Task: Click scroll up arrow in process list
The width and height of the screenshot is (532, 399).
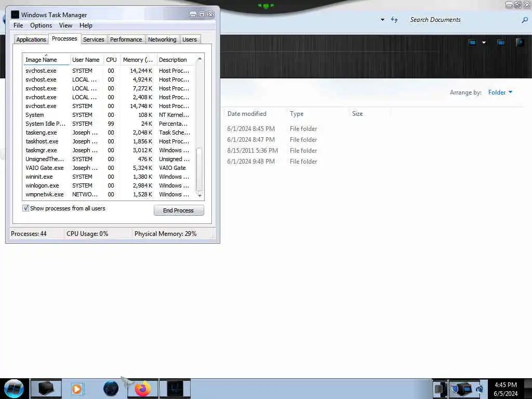Action: 199,59
